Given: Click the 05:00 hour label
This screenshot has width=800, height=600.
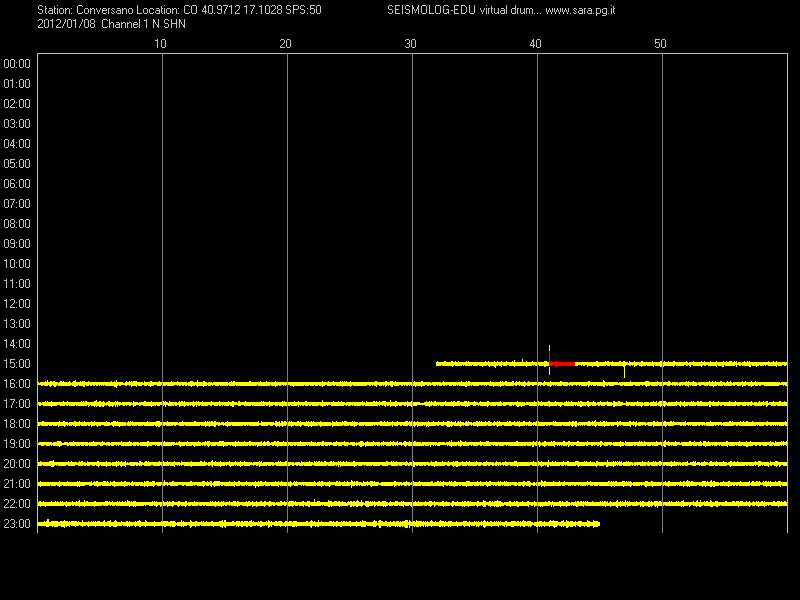Looking at the screenshot, I should (17, 164).
